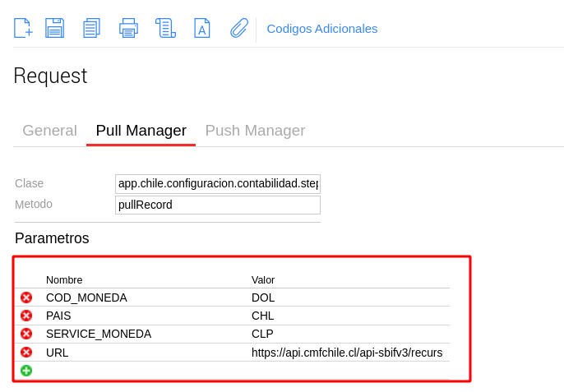Remove the PAIS parameter row
This screenshot has width=564, height=392.
pyautogui.click(x=26, y=316)
